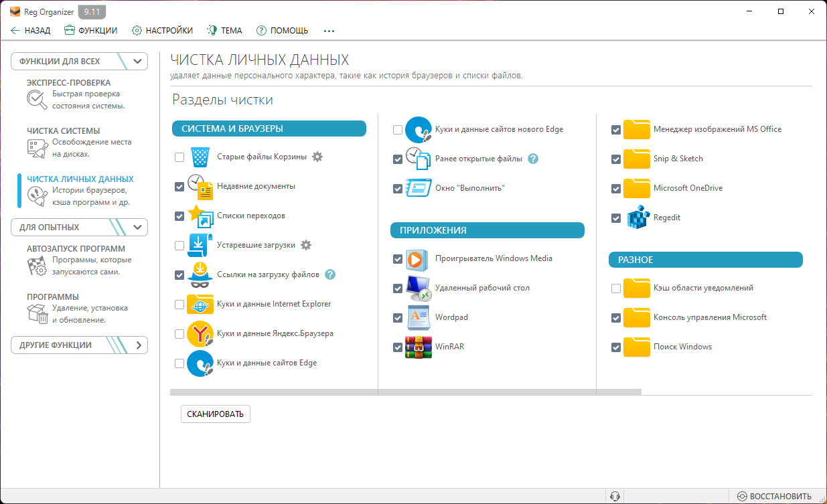Screen dimensions: 827x504
Task: Click the Regedit cubes icon
Action: point(638,218)
